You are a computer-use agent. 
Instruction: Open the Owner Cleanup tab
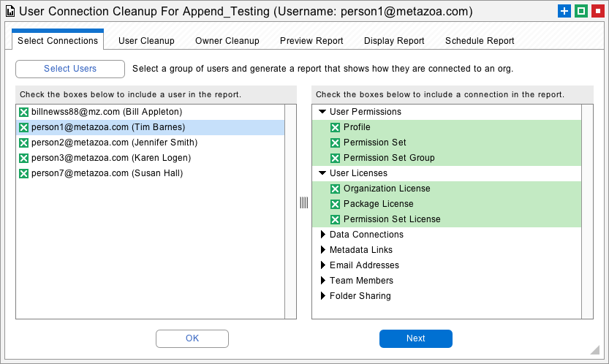(227, 41)
